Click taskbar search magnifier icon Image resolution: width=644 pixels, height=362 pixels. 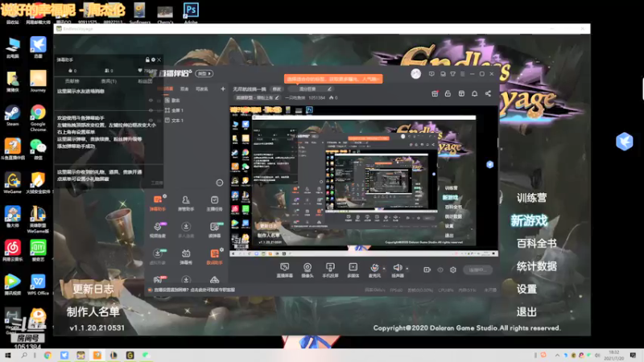click(24, 356)
